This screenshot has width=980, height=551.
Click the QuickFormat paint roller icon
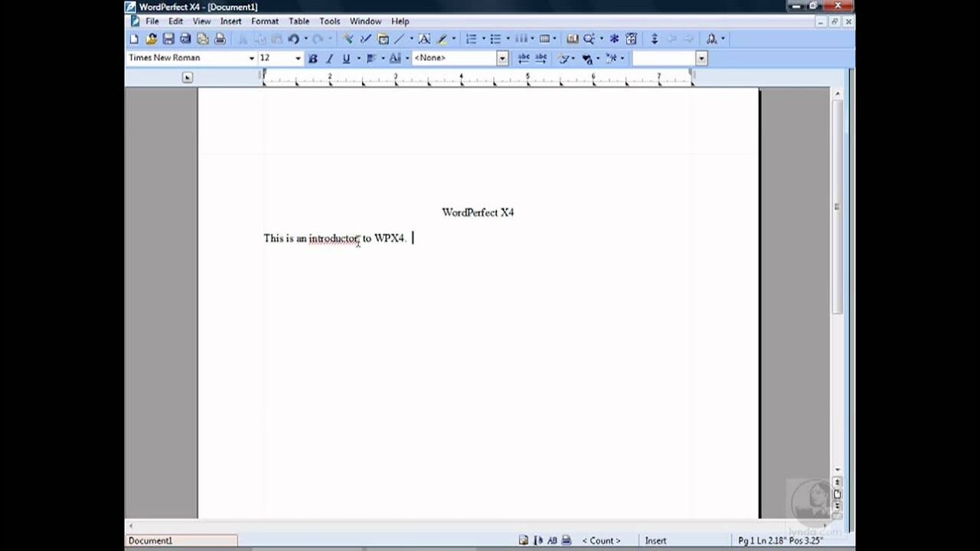pyautogui.click(x=348, y=39)
